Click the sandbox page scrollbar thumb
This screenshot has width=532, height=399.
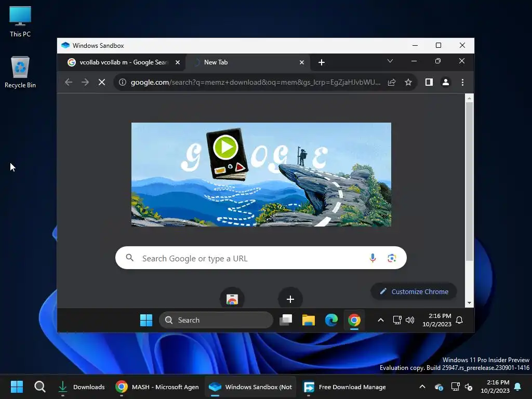click(469, 181)
